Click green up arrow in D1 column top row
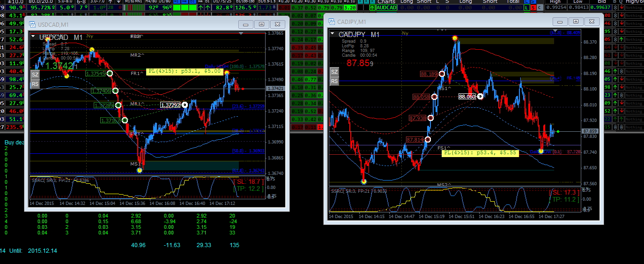 (207, 8)
